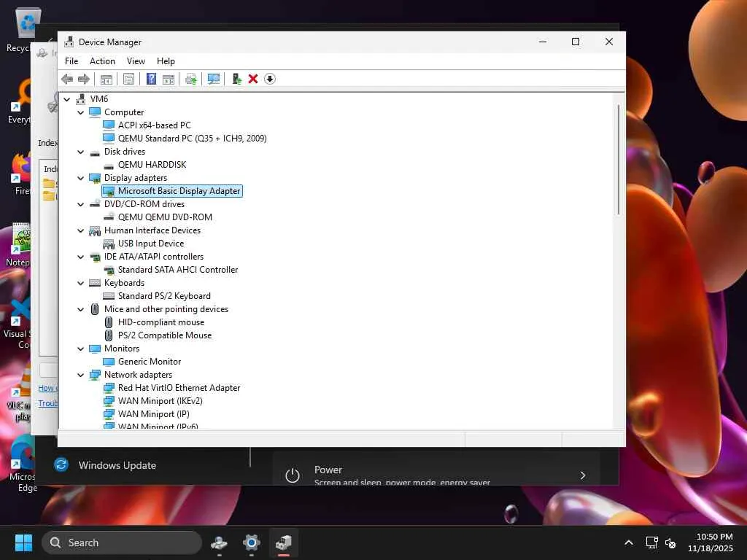Show or hide the console tree icon

tap(107, 79)
